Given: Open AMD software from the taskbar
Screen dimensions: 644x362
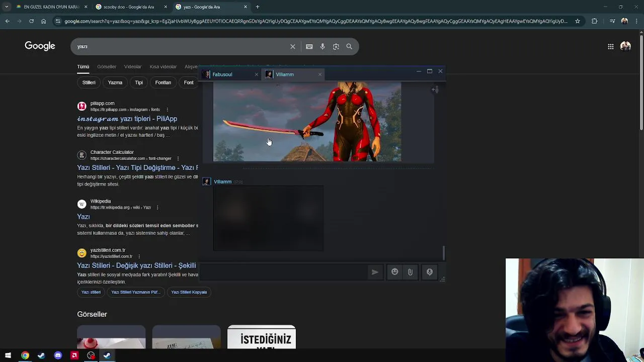Looking at the screenshot, I should pos(74,355).
